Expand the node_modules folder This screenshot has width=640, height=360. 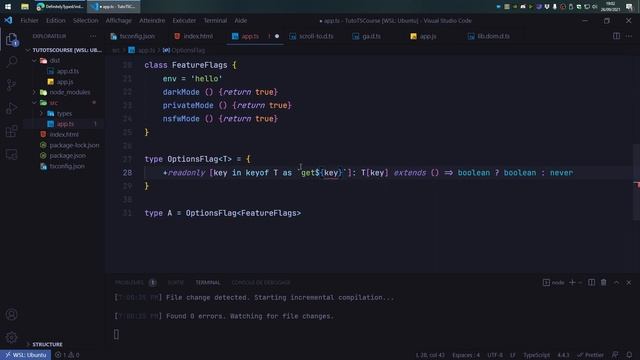(34, 92)
